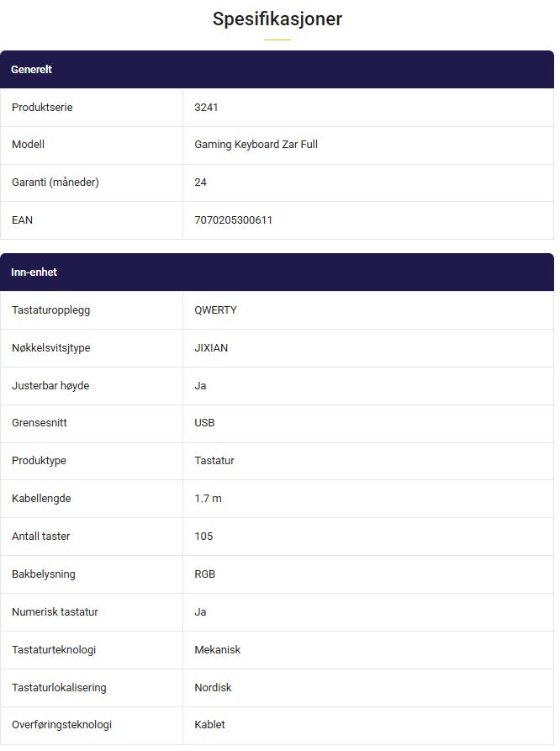Click the key count value 105
The height and width of the screenshot is (751, 560).
(x=203, y=537)
